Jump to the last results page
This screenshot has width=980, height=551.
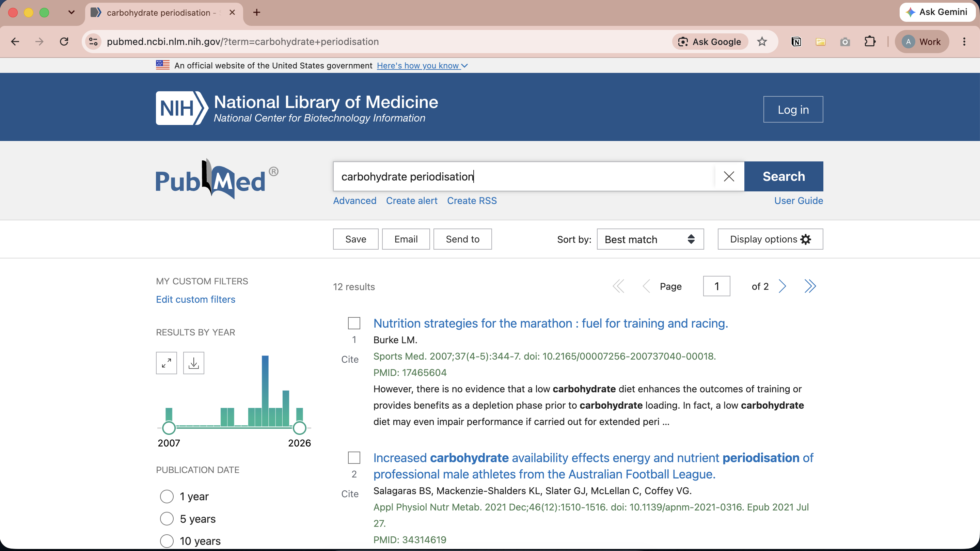click(x=810, y=286)
